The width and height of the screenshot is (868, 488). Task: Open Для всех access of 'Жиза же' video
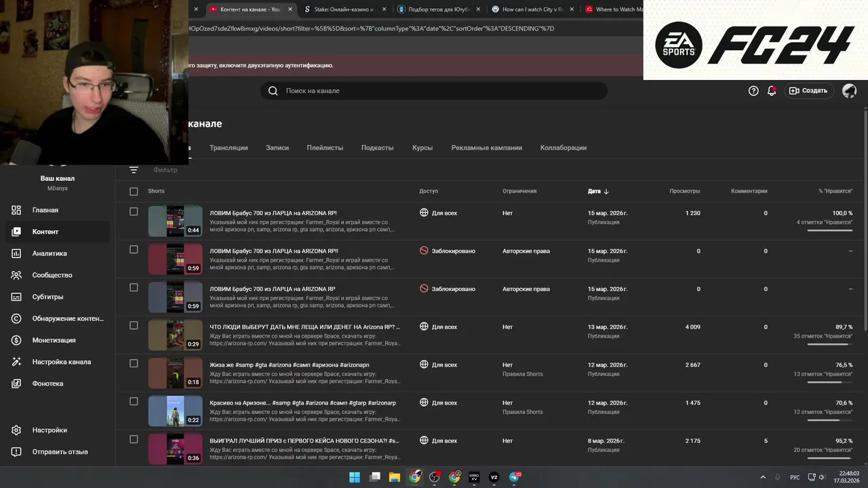[439, 365]
